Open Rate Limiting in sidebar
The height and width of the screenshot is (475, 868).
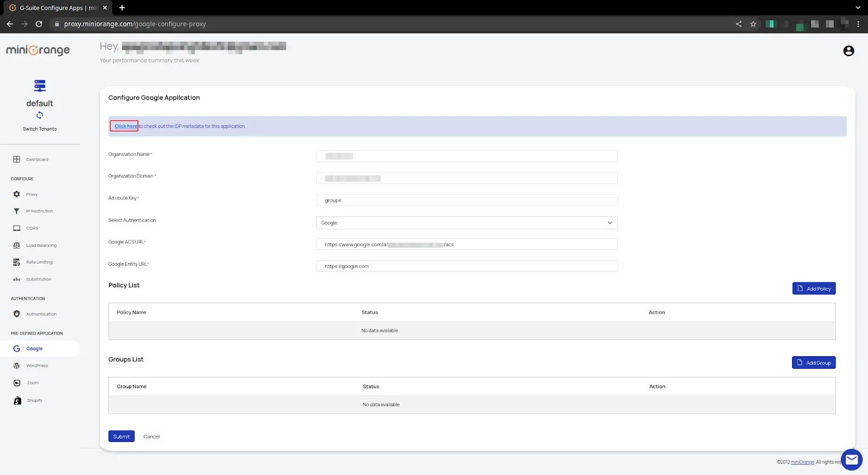pyautogui.click(x=40, y=262)
